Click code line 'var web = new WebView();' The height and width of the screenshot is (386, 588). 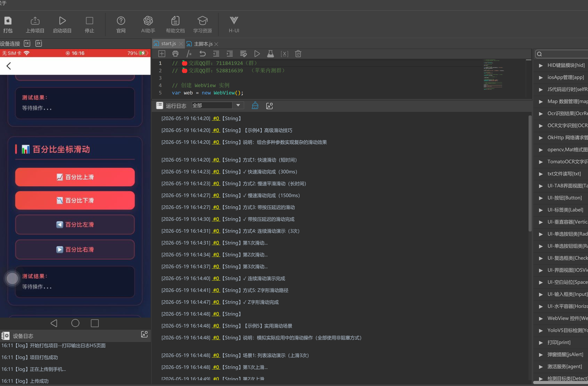207,93
